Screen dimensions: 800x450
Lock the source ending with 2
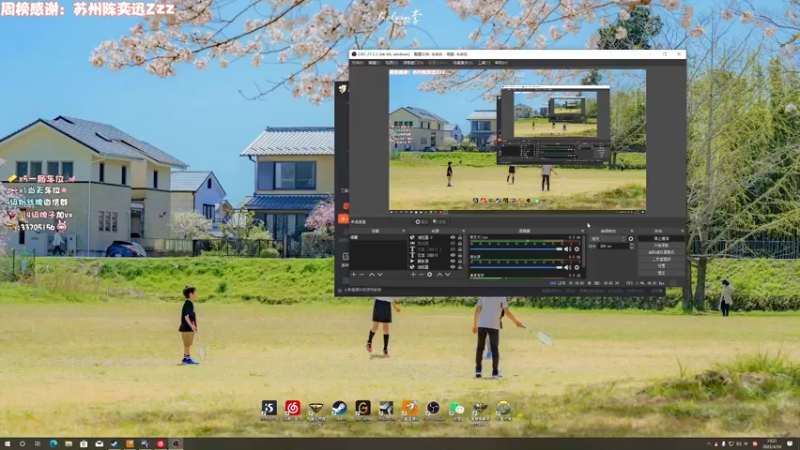pyautogui.click(x=460, y=237)
